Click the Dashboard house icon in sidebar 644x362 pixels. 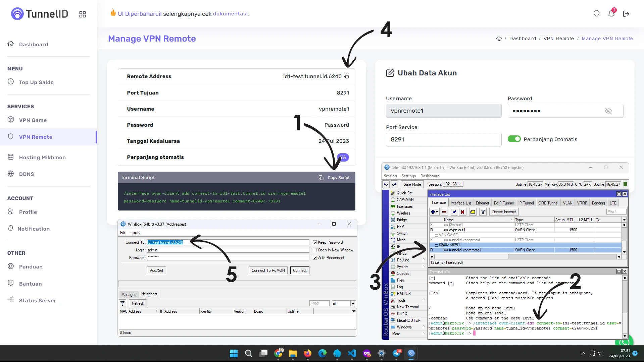(x=11, y=44)
